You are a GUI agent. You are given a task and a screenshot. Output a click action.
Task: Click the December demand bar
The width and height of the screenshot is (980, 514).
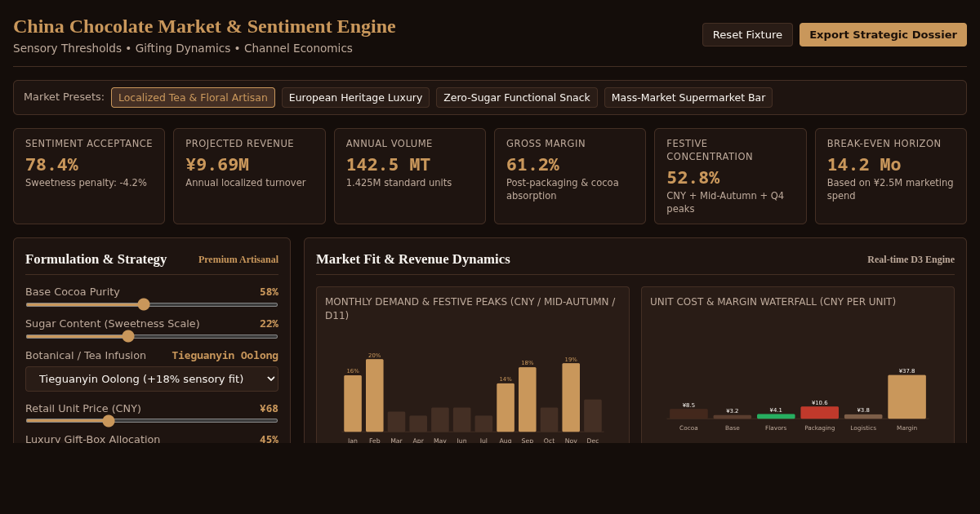tap(593, 415)
